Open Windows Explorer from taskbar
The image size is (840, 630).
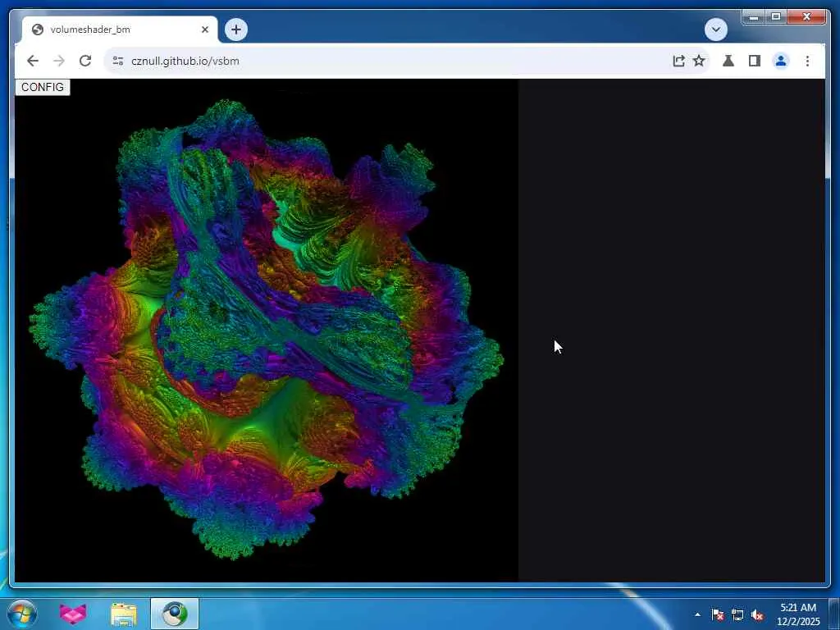pyautogui.click(x=124, y=614)
